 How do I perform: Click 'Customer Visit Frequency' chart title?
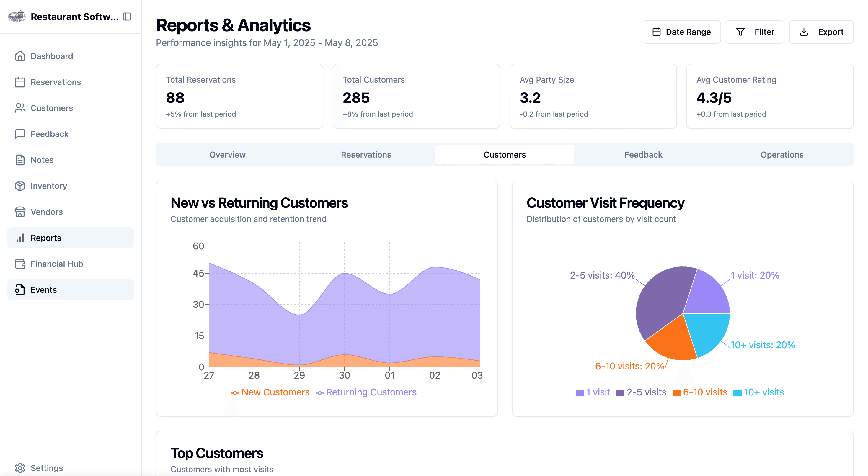pos(605,203)
